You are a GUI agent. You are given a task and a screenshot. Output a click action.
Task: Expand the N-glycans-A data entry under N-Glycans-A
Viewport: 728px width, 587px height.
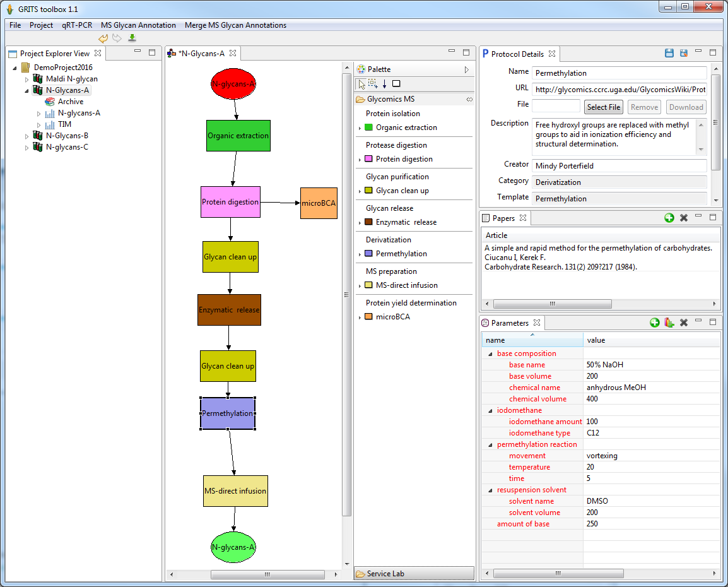point(38,114)
